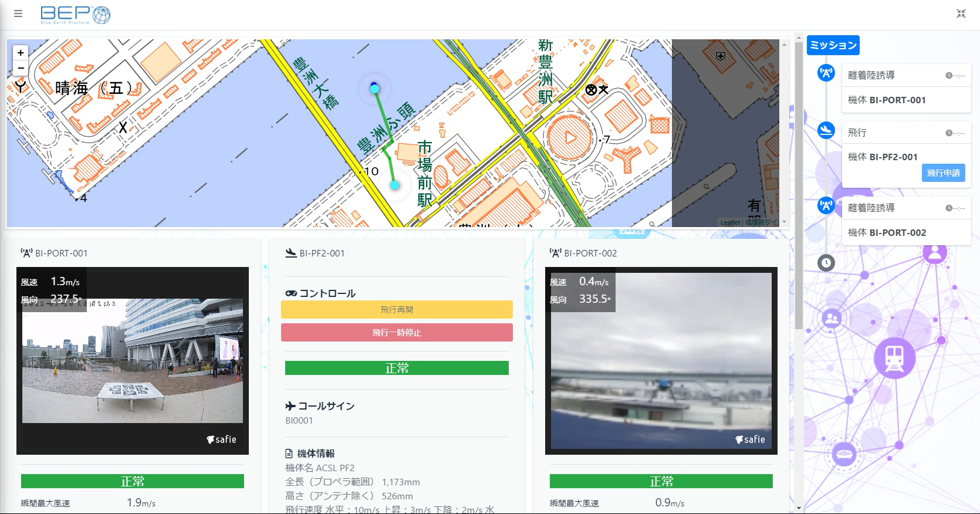Click the 1.9m/s gust value
Viewport: 980px width, 514px height.
pos(141,503)
